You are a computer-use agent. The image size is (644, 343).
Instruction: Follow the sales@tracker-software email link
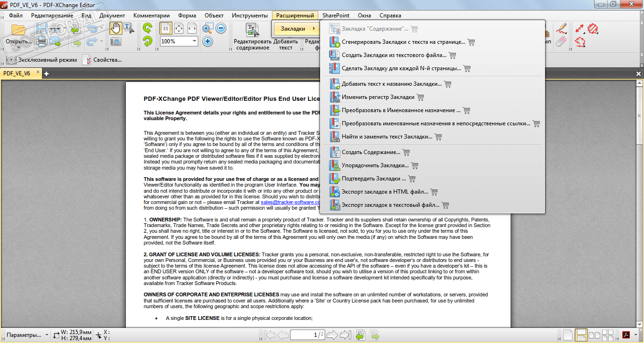click(x=290, y=202)
